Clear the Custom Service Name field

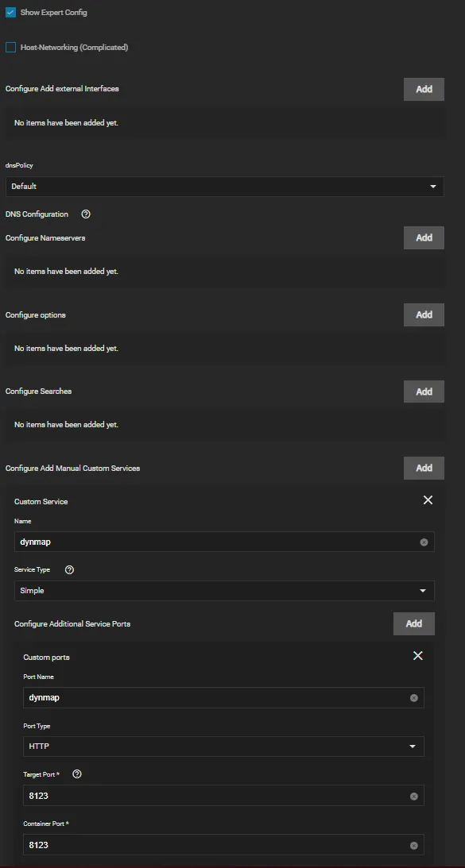pos(424,542)
